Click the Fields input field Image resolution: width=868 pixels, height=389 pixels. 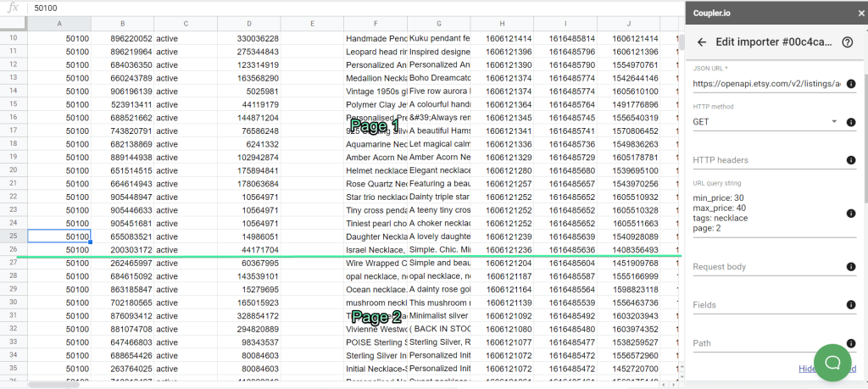[766, 305]
